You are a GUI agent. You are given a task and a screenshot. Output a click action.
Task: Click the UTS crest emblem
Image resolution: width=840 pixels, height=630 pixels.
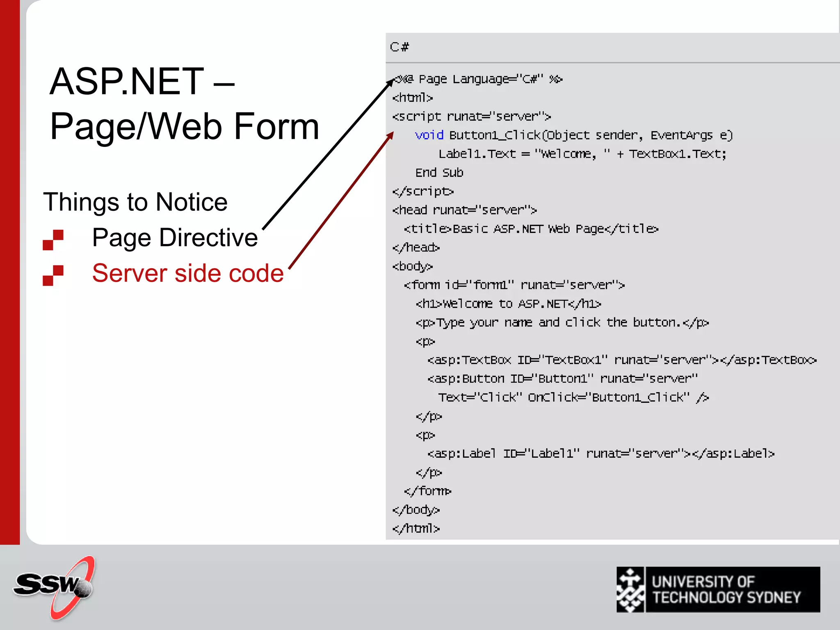[630, 590]
